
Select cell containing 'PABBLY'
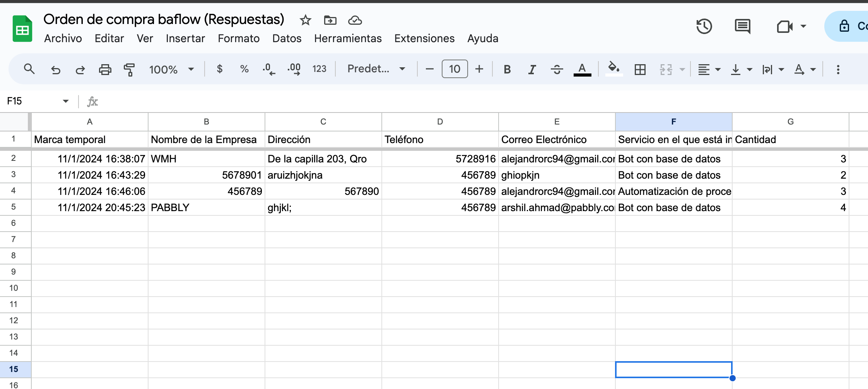(x=207, y=208)
